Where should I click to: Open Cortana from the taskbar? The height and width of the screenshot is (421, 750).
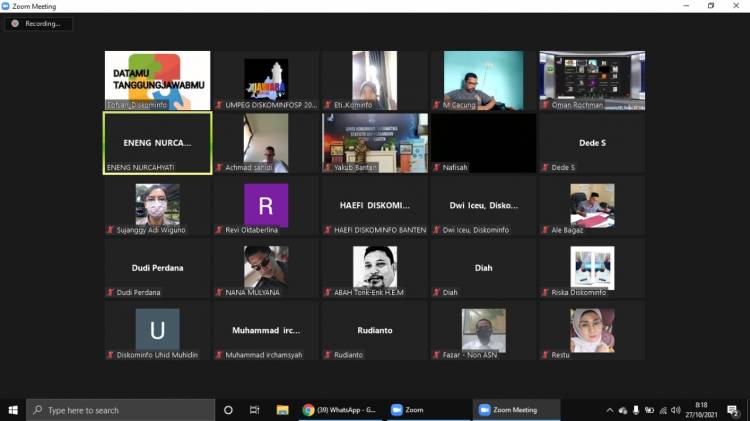click(228, 410)
